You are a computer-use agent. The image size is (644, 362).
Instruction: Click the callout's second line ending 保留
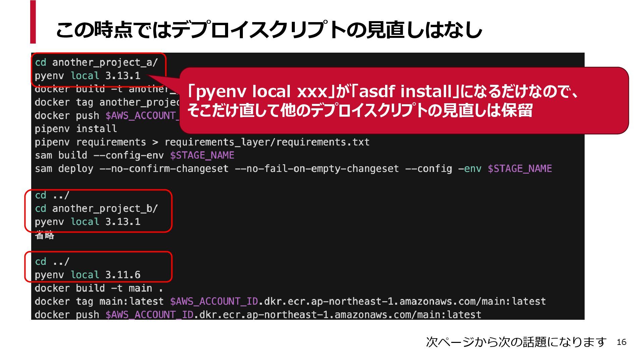click(360, 110)
